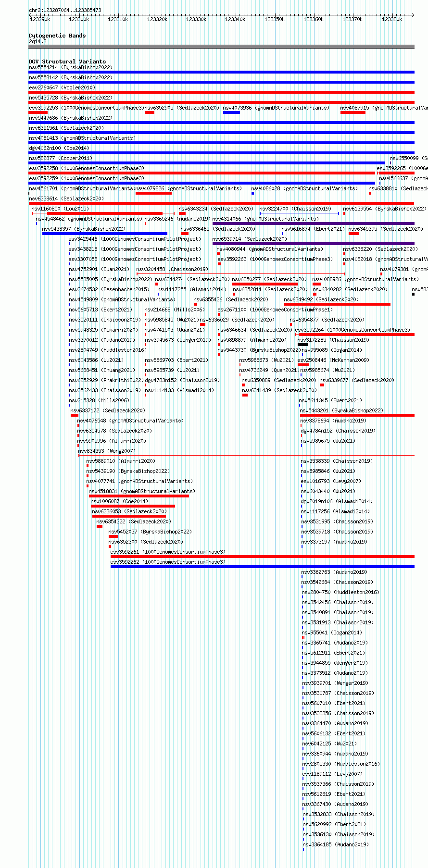This screenshot has height=868, width=428.
Task: Open nsv6042125 (Wu2021) variant
Action: coord(330,744)
